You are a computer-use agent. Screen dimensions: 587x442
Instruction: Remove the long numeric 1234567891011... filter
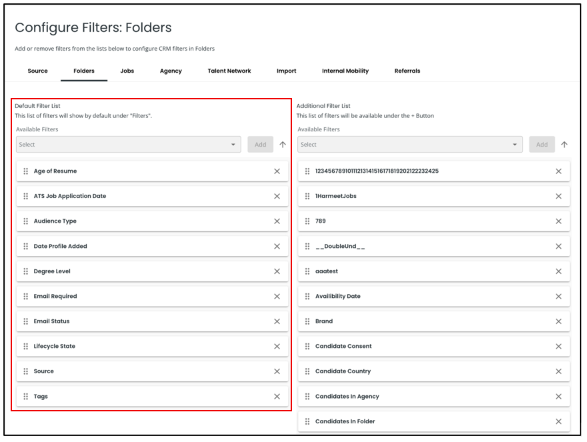(559, 171)
